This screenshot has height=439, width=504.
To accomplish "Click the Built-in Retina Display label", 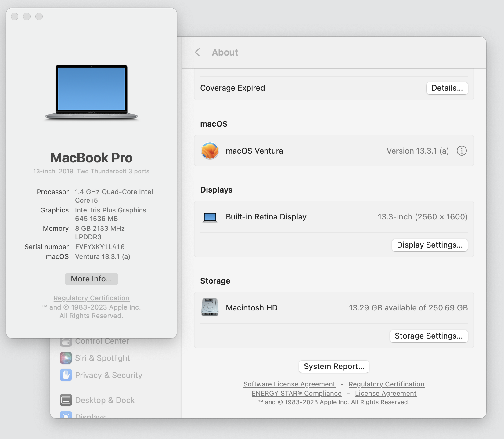I will (x=266, y=217).
